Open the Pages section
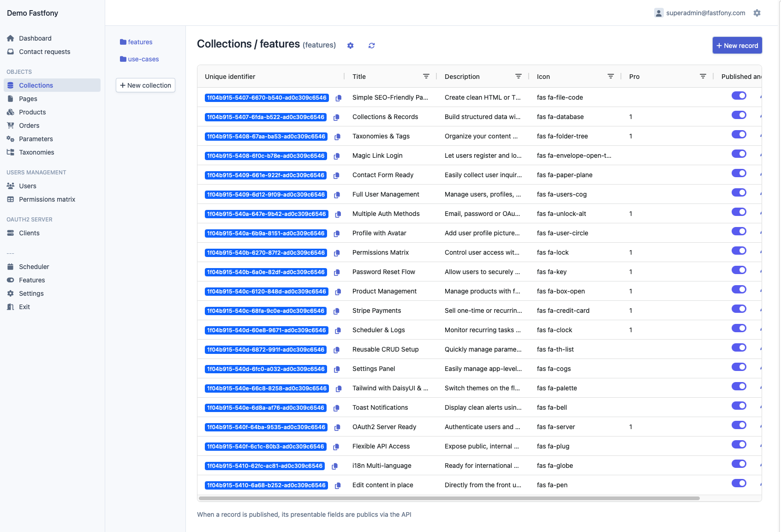781x532 pixels. (52, 99)
